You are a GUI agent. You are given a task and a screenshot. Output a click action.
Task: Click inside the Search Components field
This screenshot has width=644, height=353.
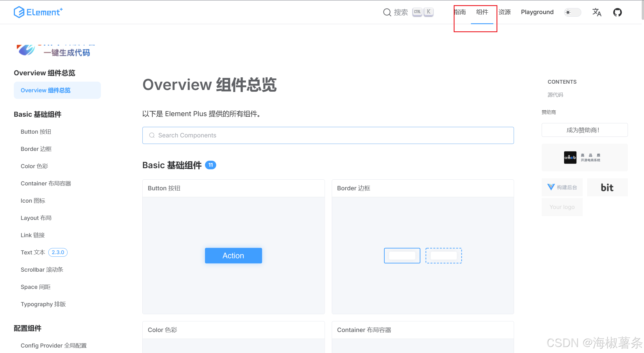click(x=328, y=135)
